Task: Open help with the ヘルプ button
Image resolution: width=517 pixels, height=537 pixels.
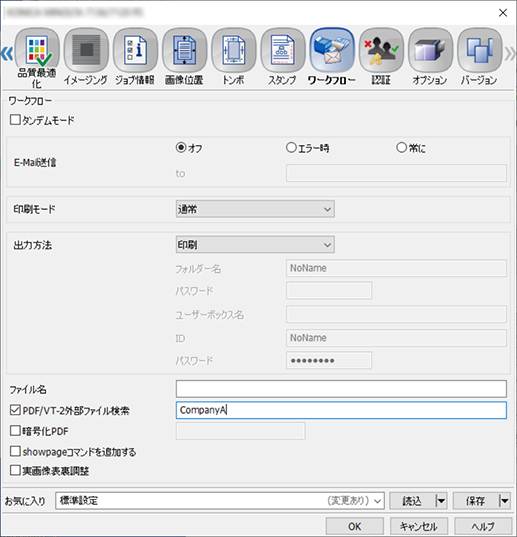Action: point(483,526)
